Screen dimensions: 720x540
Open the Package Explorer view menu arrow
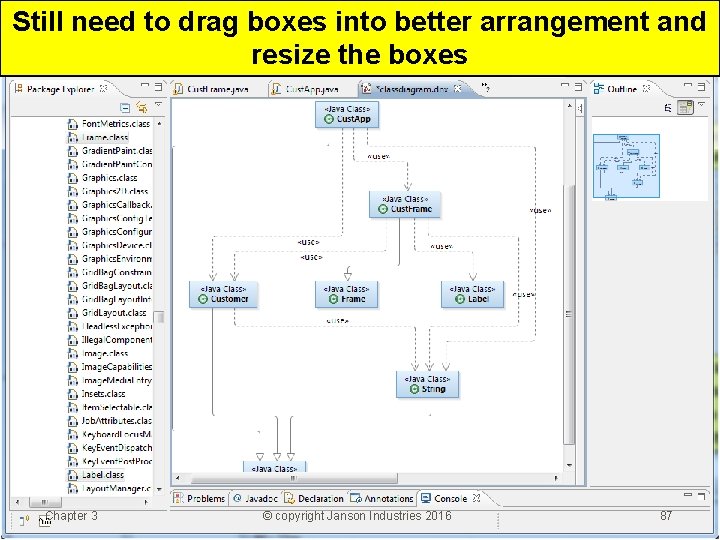point(159,105)
